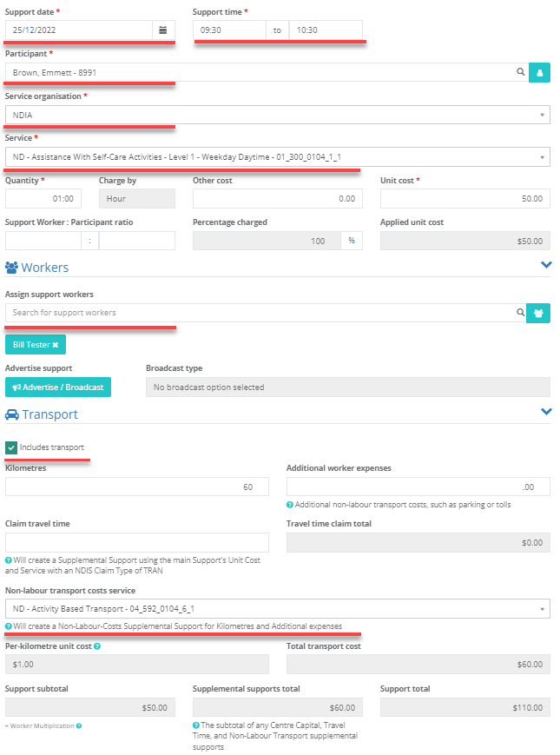The image size is (560, 755).
Task: Click help icon beside Additional non-labour transport costs
Action: tap(290, 505)
